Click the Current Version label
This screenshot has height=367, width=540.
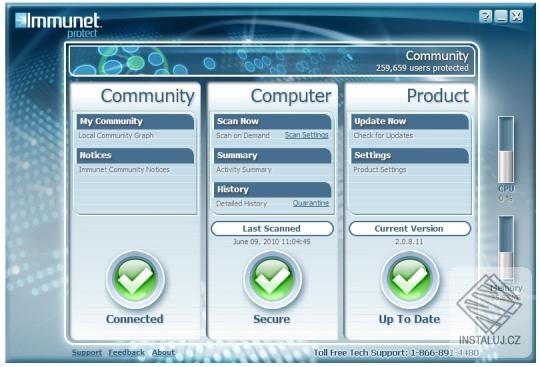pyautogui.click(x=409, y=229)
